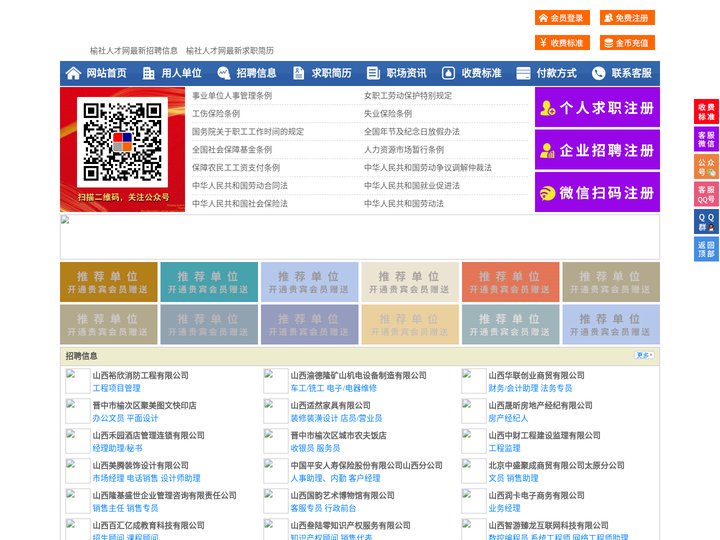Image resolution: width=720 pixels, height=540 pixels.
Task: Click the 返回顶部 sidebar button
Action: (706, 249)
